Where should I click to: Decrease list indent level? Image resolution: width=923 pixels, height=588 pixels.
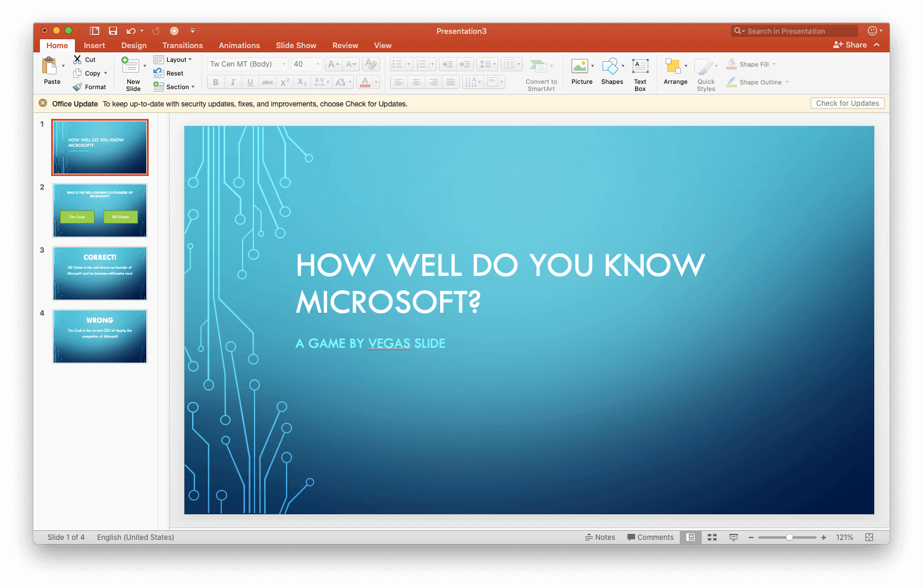pos(448,64)
